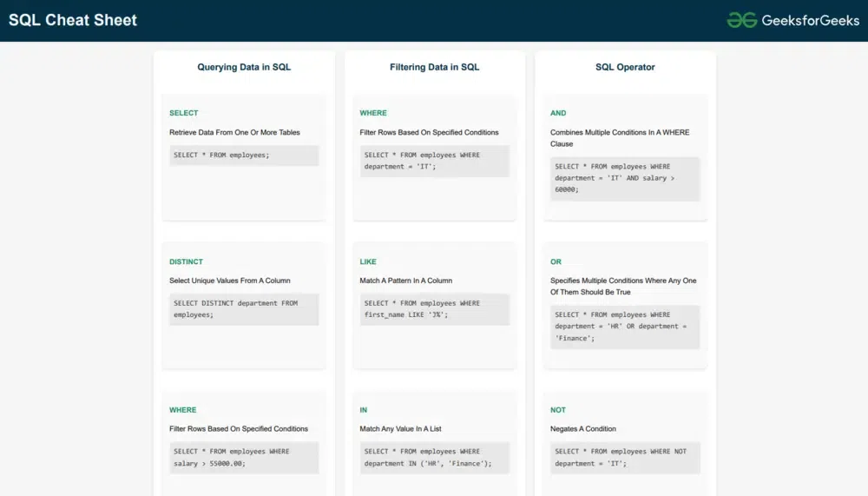
Task: Click the WHERE NOT department = 'IT' code
Action: tap(625, 458)
